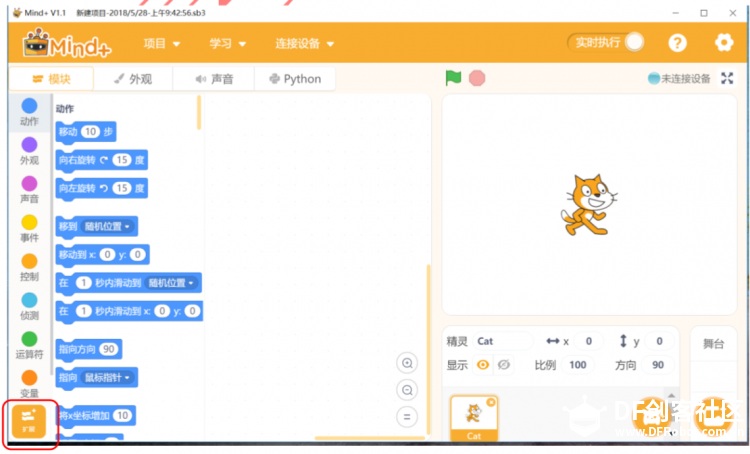
Task: Switch to the 声音 tab
Action: (x=214, y=79)
